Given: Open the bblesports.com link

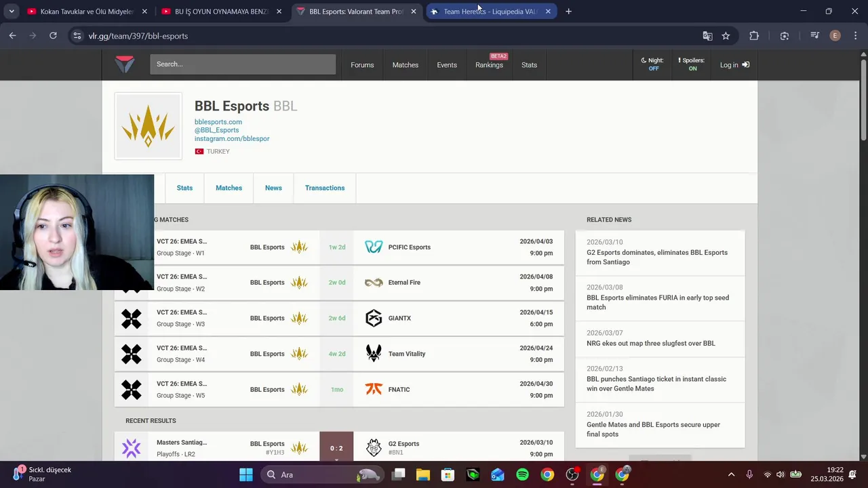Looking at the screenshot, I should pos(218,122).
